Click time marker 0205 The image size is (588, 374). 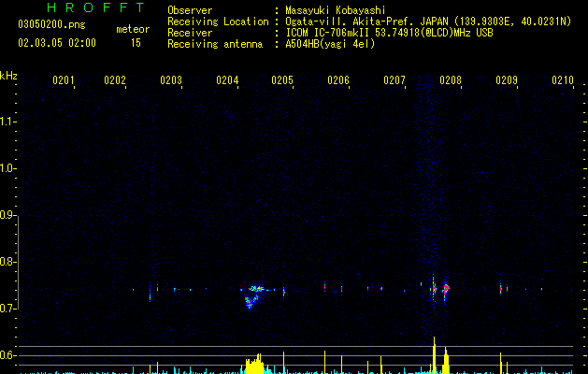(x=282, y=79)
